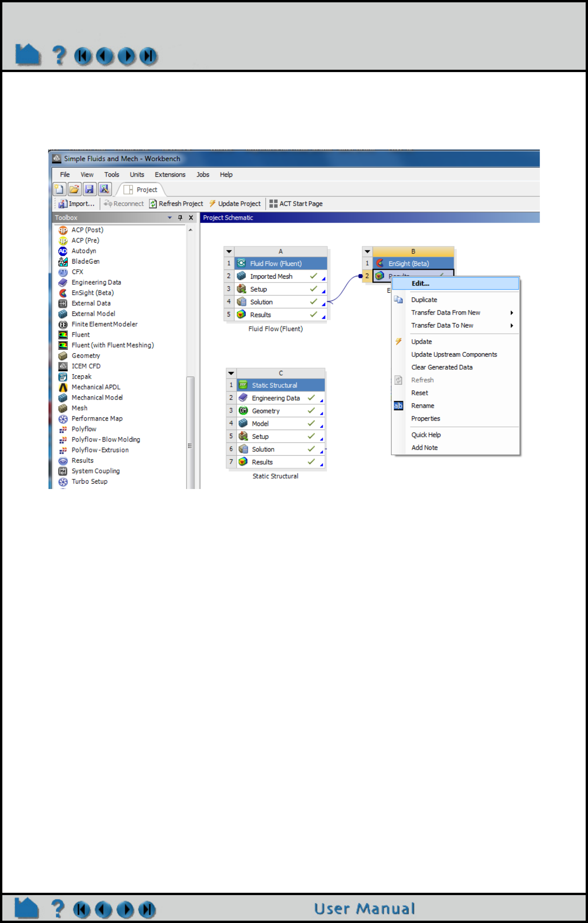Image resolution: width=588 pixels, height=923 pixels.
Task: Click the New project icon in the Workbench toolbar
Action: (x=59, y=189)
